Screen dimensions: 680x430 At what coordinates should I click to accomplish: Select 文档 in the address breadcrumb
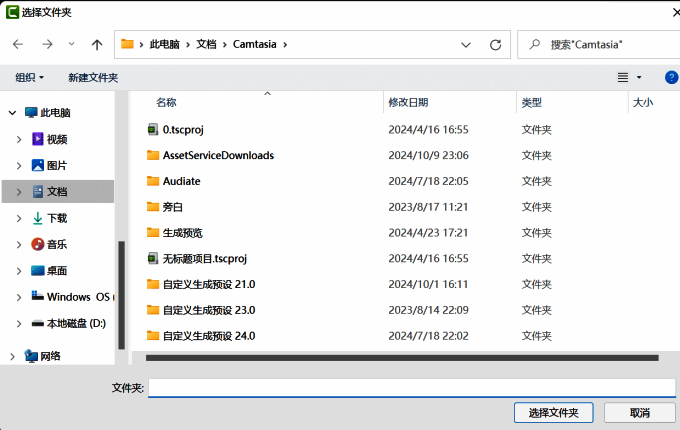pyautogui.click(x=206, y=44)
